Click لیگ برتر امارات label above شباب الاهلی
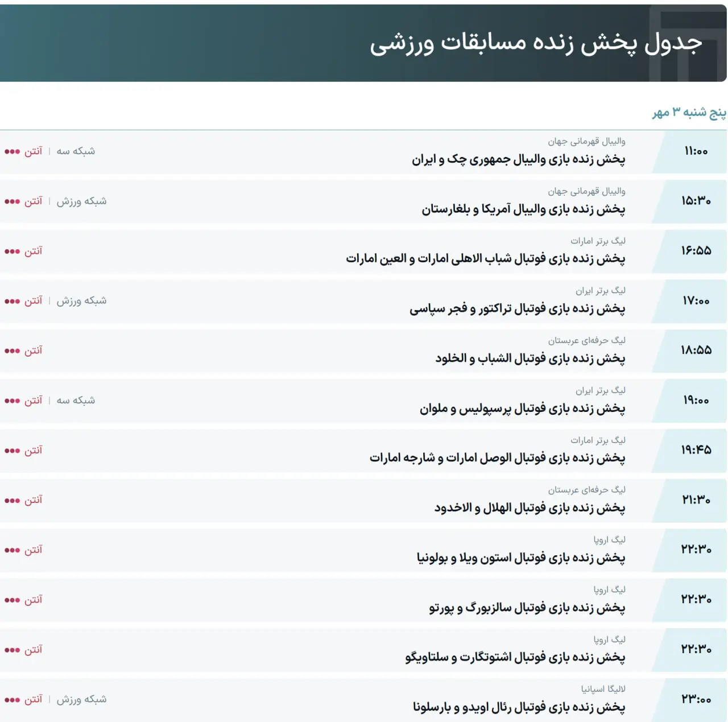Screen dimensions: 728x722 pyautogui.click(x=598, y=241)
